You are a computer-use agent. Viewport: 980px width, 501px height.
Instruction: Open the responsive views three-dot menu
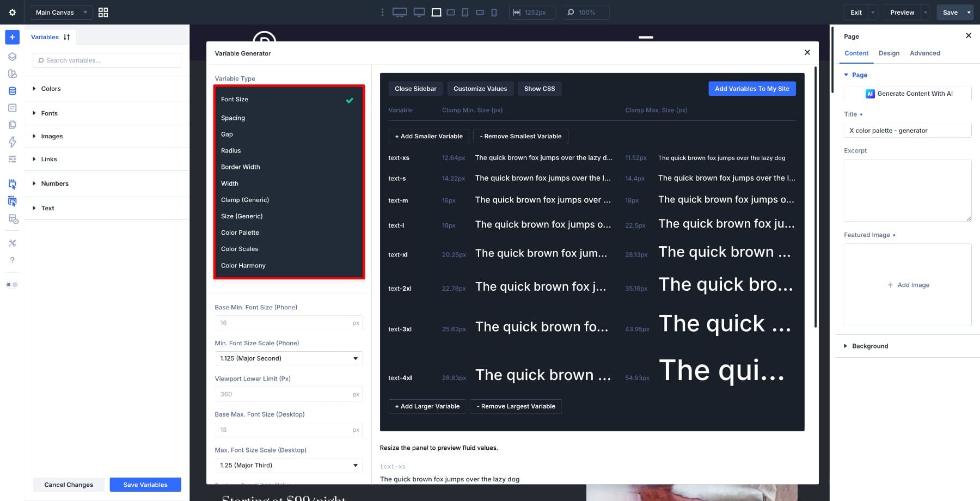point(382,12)
